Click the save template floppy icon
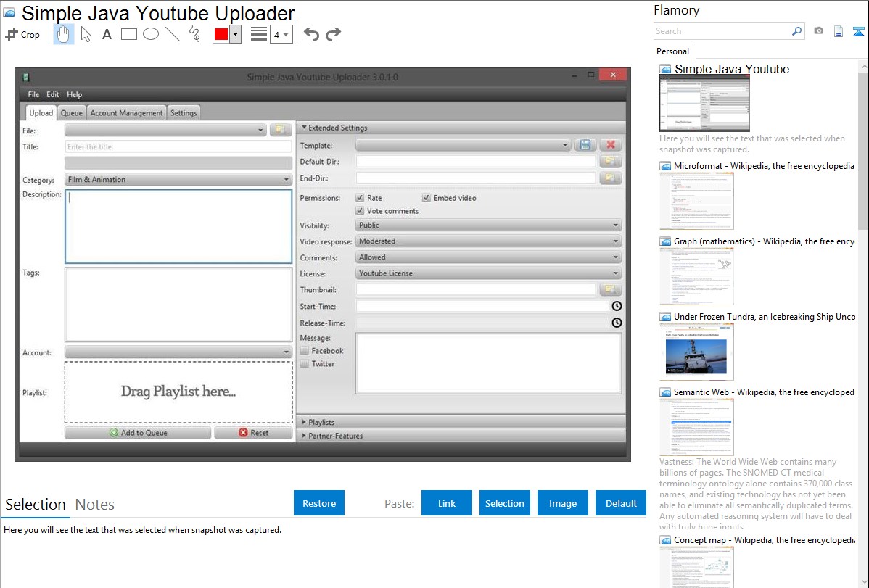Screen dimensions: 869x588 click(x=585, y=145)
